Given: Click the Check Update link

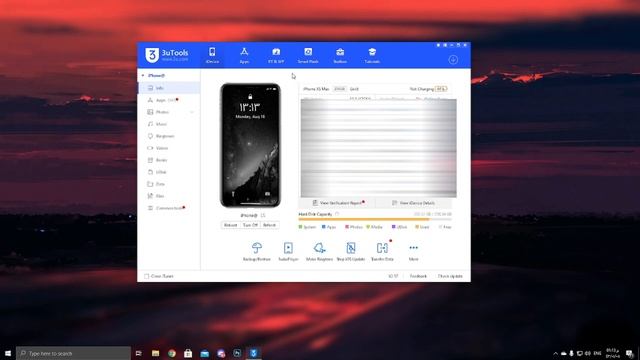Looking at the screenshot, I should [x=450, y=276].
